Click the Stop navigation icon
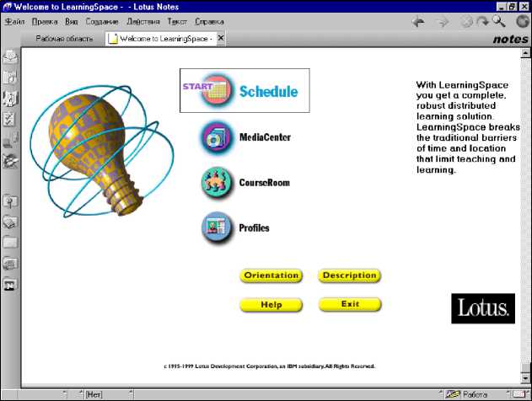Screen dimensions: 532x401 (466, 22)
